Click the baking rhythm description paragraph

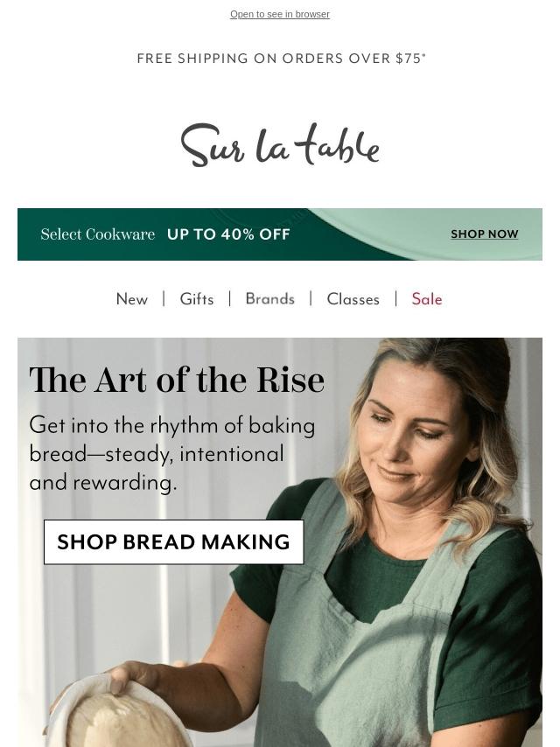click(172, 454)
